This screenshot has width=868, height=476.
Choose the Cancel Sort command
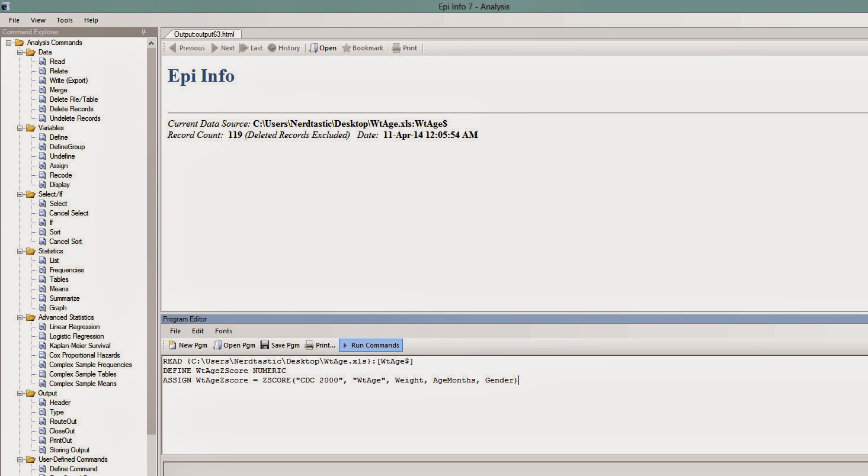66,242
